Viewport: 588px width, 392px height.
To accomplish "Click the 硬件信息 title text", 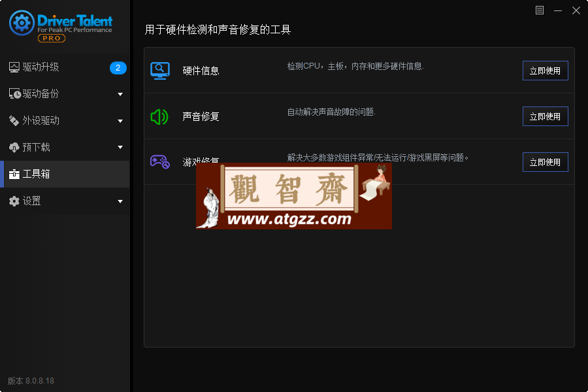I will pyautogui.click(x=201, y=71).
